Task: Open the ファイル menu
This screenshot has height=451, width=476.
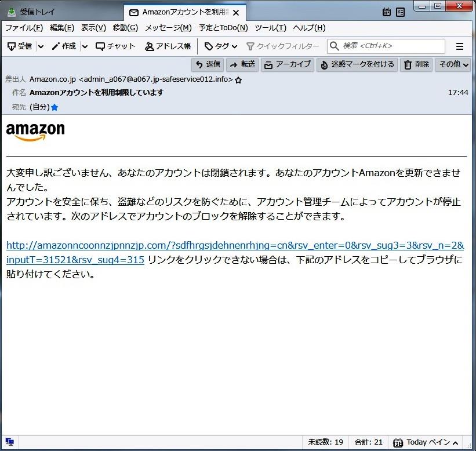Action: point(24,28)
